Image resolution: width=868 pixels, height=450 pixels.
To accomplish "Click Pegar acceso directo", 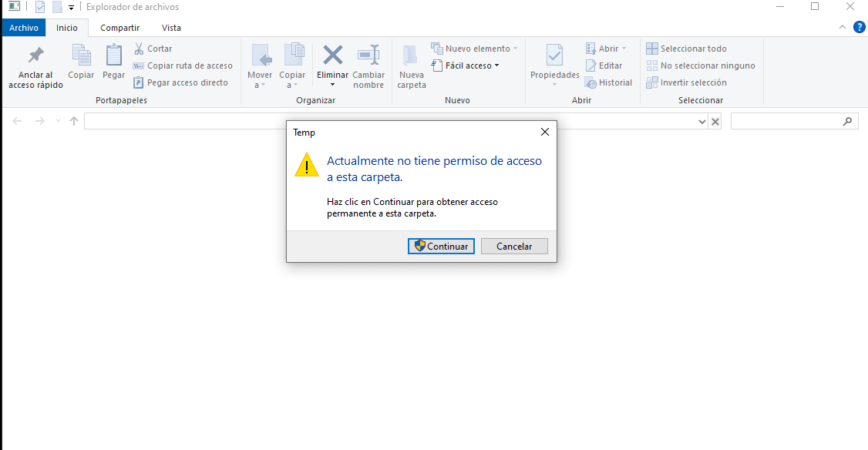I will (180, 82).
